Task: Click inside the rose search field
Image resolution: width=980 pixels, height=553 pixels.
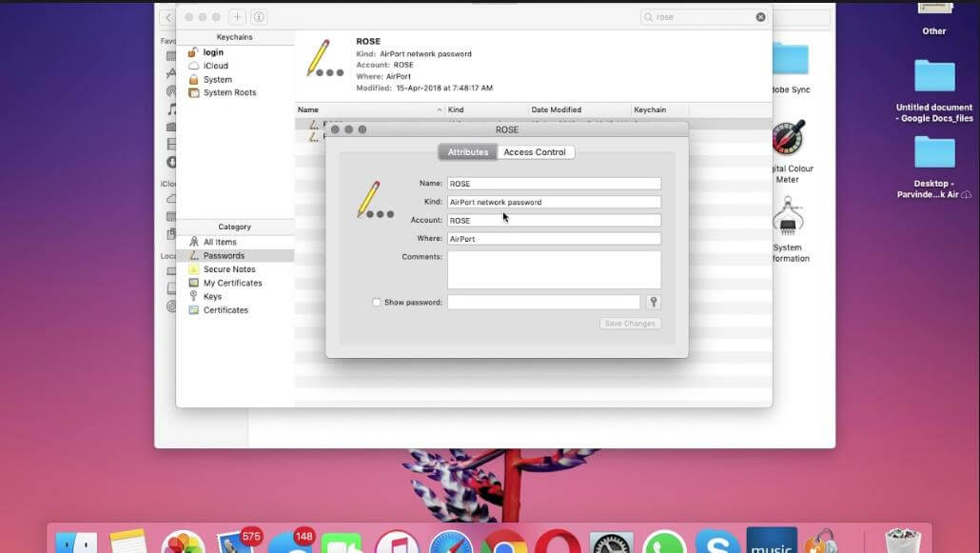Action: (x=703, y=17)
